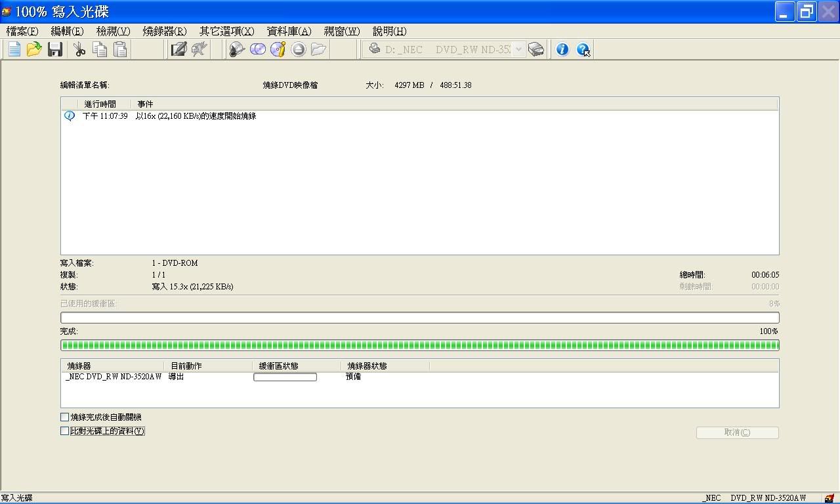Click the timestamp 下午 11:07:39
The width and height of the screenshot is (840, 504).
[105, 116]
